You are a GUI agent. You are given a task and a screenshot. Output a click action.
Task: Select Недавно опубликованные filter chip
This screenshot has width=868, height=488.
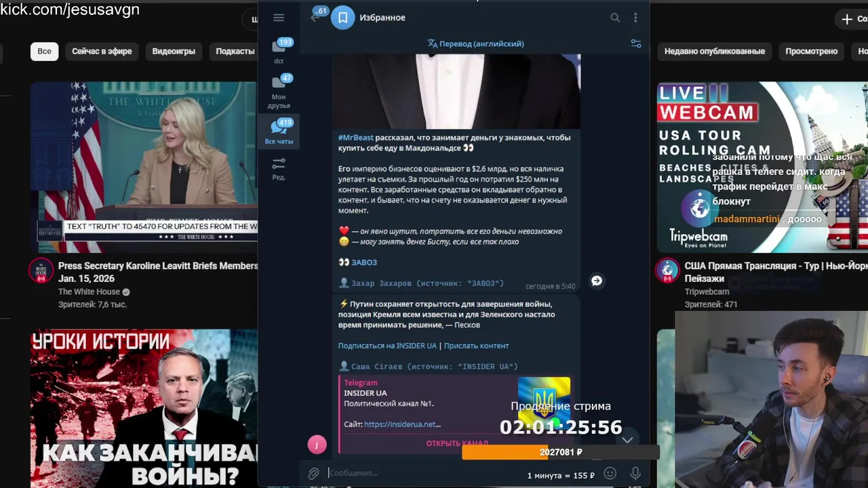[715, 52]
